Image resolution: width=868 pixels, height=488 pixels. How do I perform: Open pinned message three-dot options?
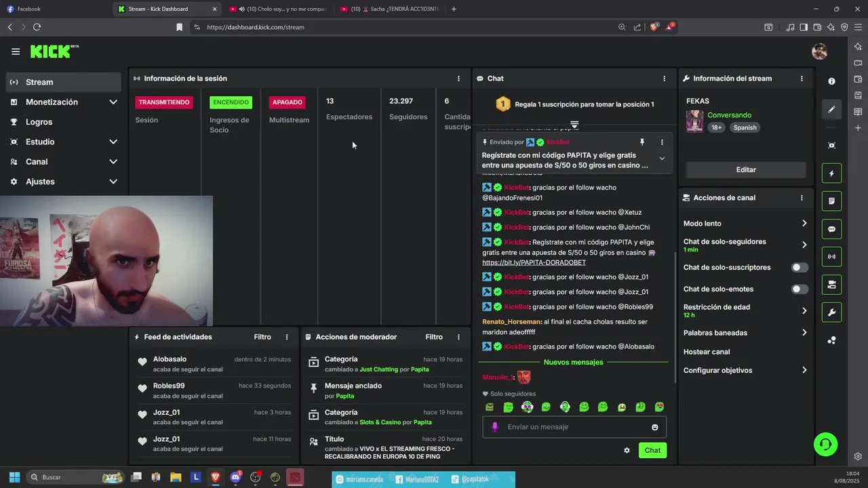[x=662, y=142]
